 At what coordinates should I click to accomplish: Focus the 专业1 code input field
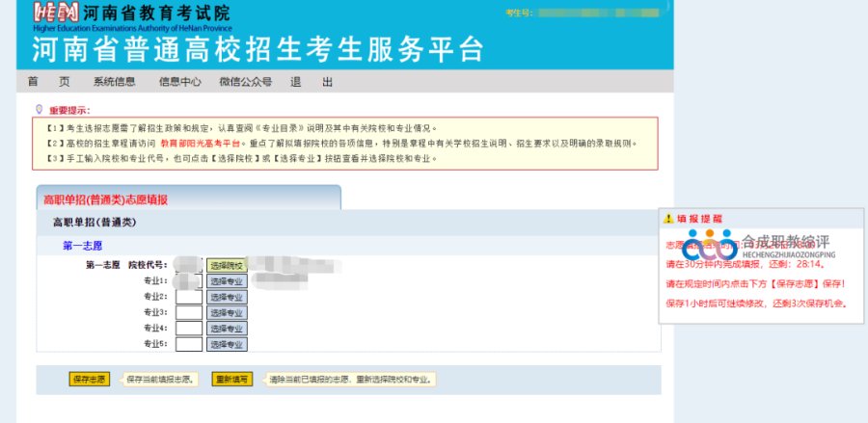point(188,281)
